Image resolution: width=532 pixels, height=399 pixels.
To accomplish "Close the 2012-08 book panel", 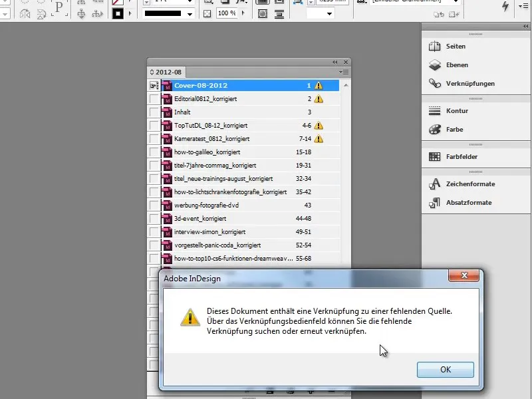I will pos(346,62).
